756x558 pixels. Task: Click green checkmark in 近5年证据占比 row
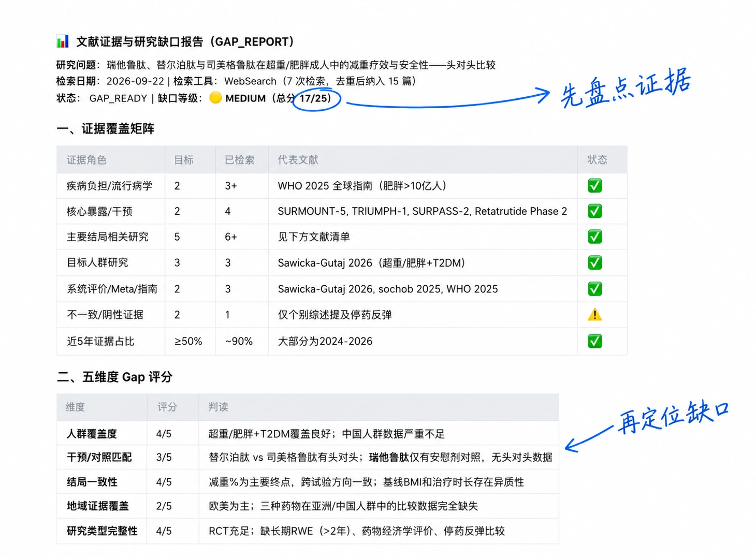[595, 341]
